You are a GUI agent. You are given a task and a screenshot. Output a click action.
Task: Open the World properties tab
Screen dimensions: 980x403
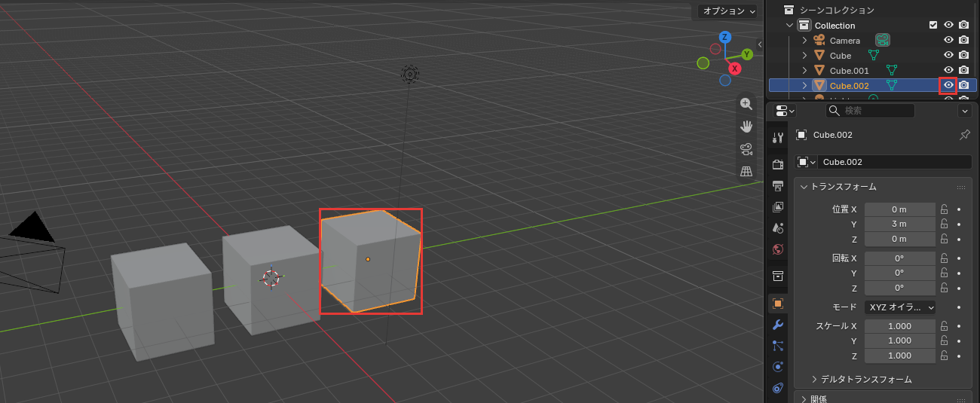point(779,248)
